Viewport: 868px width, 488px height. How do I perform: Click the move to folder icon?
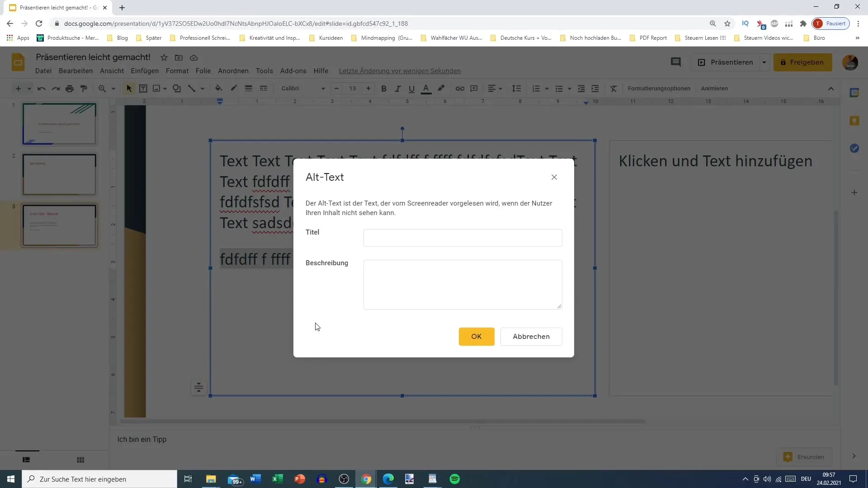tap(179, 58)
